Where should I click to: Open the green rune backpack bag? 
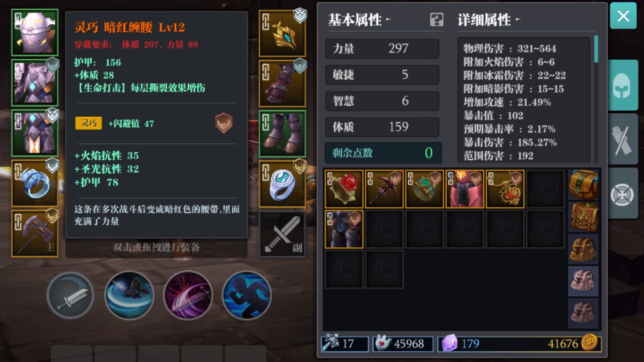(584, 217)
